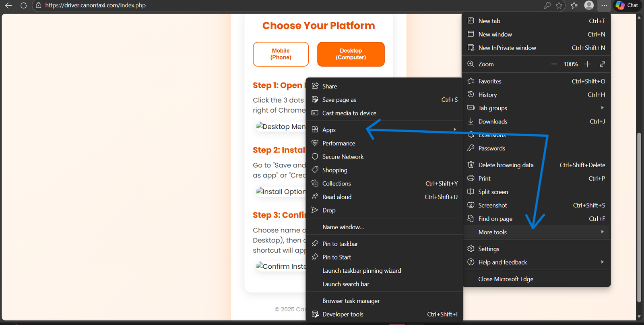Viewport: 644px width, 325px height.
Task: Choose Split screen option
Action: click(x=537, y=192)
